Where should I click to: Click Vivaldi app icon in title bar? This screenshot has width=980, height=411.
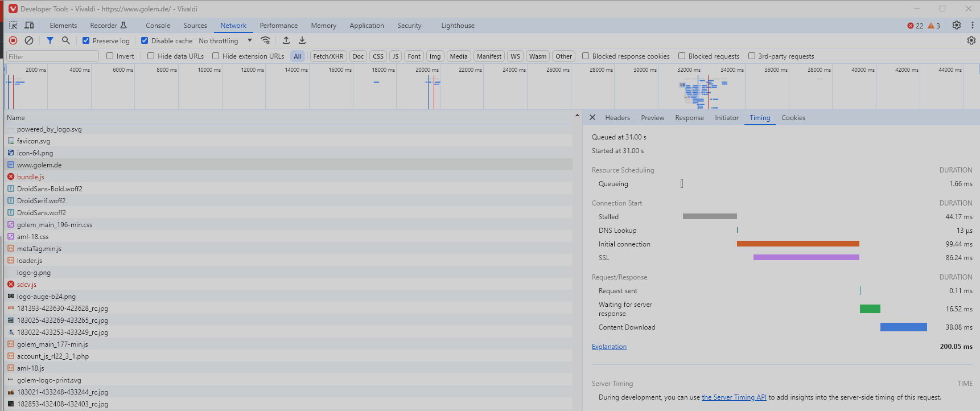click(13, 9)
